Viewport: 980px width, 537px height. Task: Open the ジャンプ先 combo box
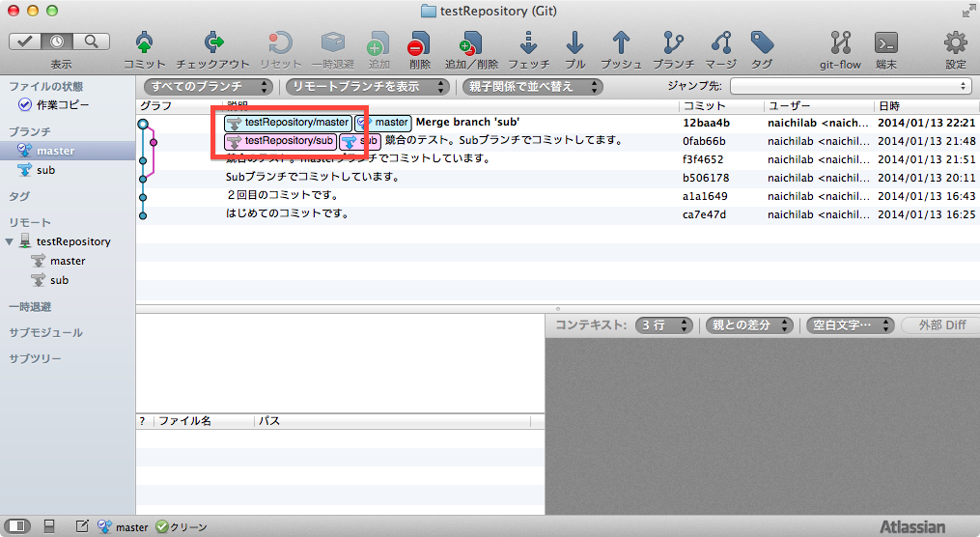point(851,86)
